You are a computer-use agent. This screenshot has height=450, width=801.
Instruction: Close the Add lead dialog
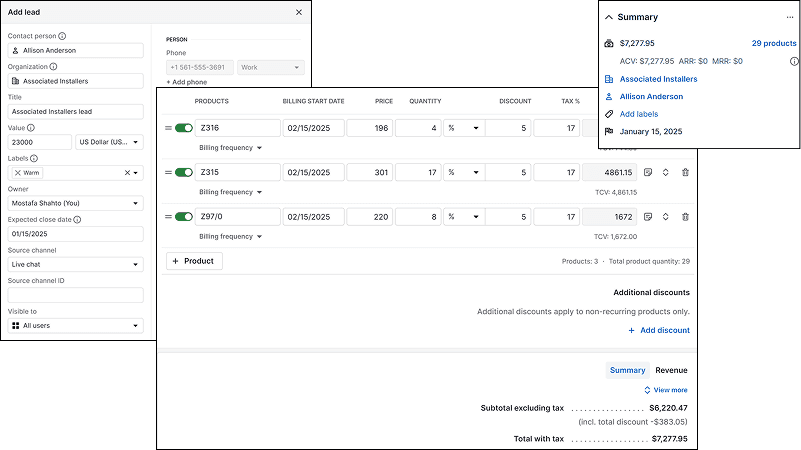[299, 12]
